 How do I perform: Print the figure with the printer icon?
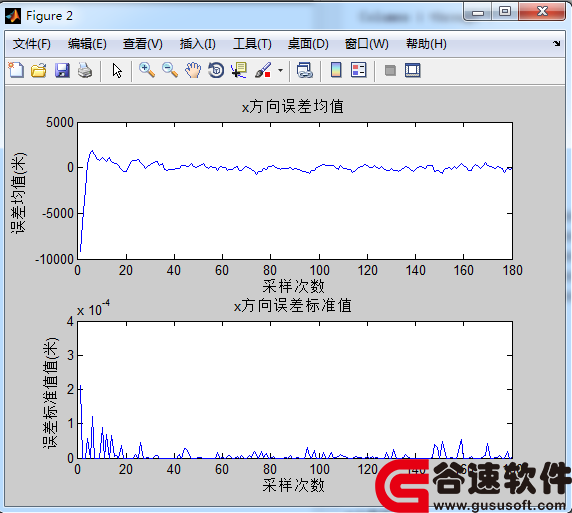click(85, 70)
